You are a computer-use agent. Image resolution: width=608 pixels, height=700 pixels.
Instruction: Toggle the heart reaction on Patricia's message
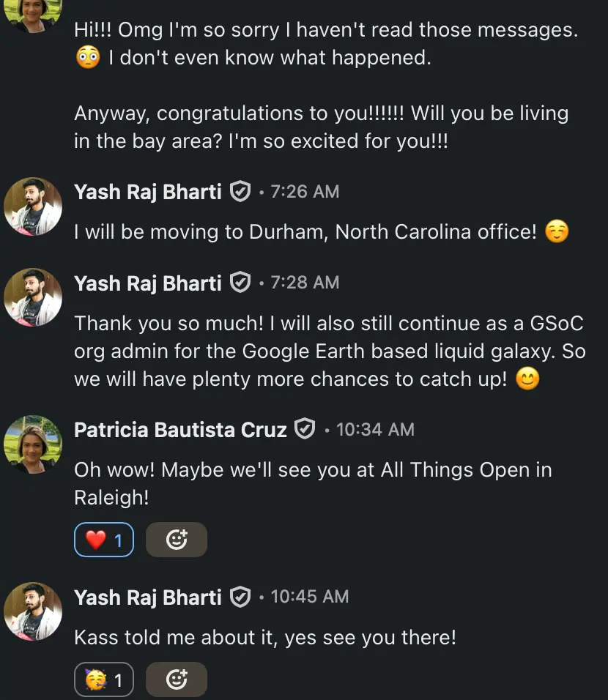pyautogui.click(x=104, y=540)
